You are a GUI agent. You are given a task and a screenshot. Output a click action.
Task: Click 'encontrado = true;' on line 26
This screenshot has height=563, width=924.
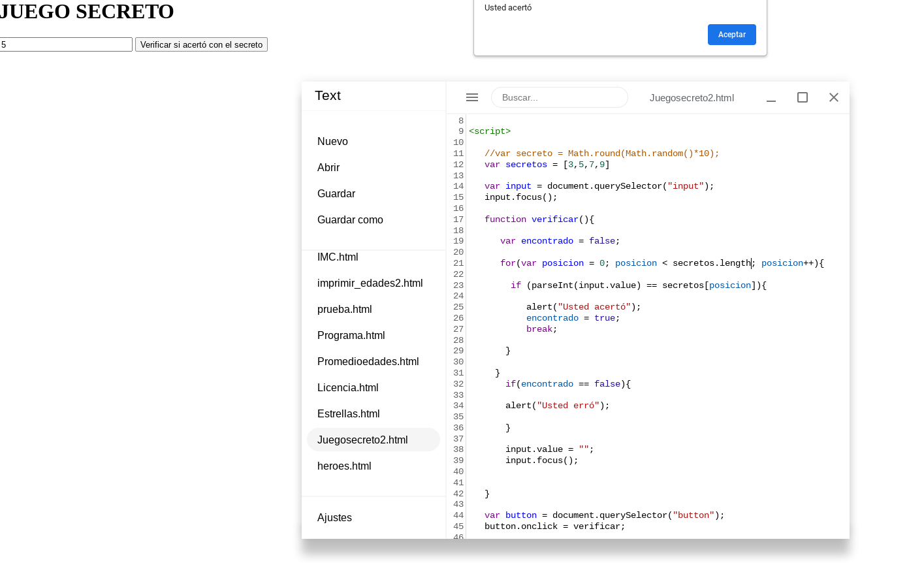coord(573,318)
